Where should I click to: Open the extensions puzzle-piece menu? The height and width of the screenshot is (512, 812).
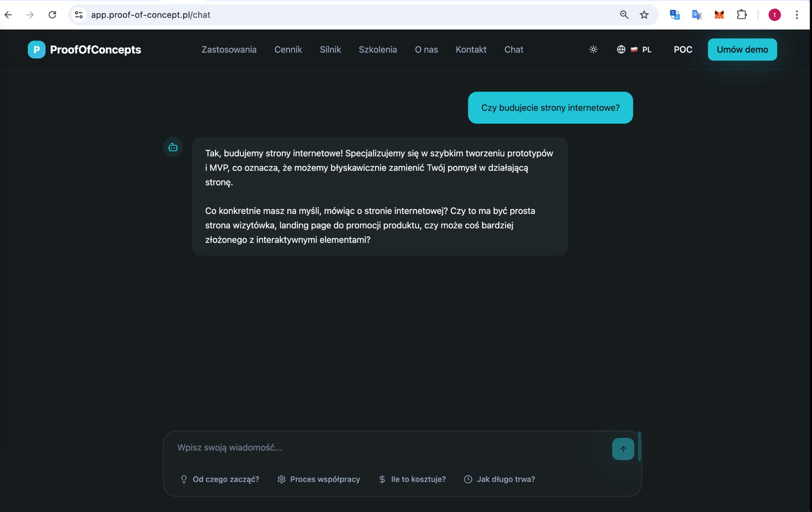tap(742, 15)
